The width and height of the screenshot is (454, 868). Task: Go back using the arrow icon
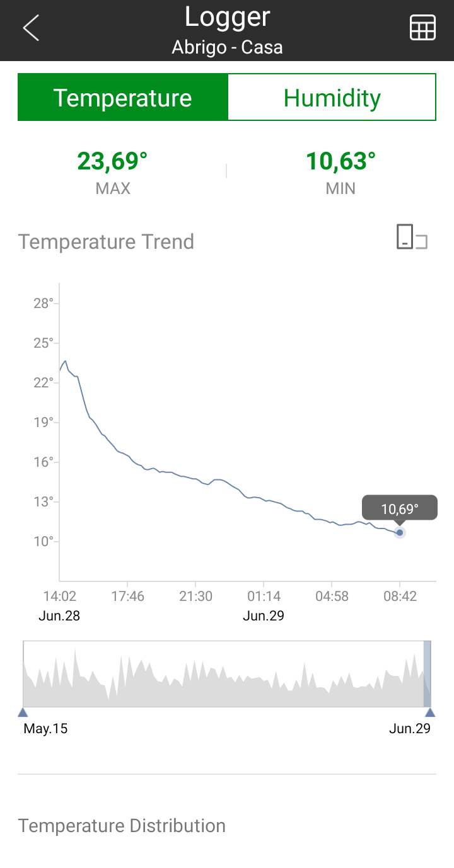click(31, 28)
